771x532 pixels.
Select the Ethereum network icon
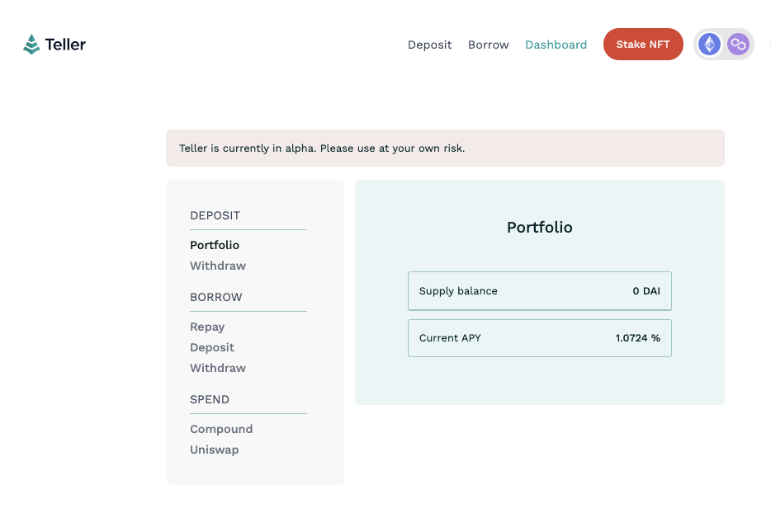click(x=709, y=45)
